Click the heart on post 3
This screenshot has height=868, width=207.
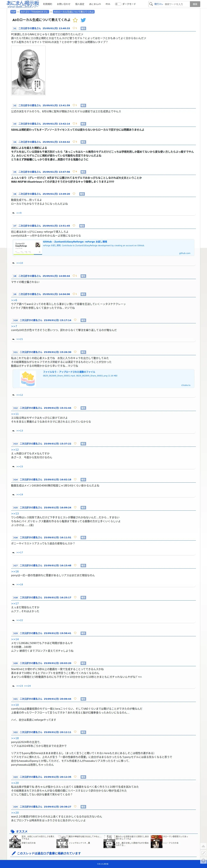74,124
